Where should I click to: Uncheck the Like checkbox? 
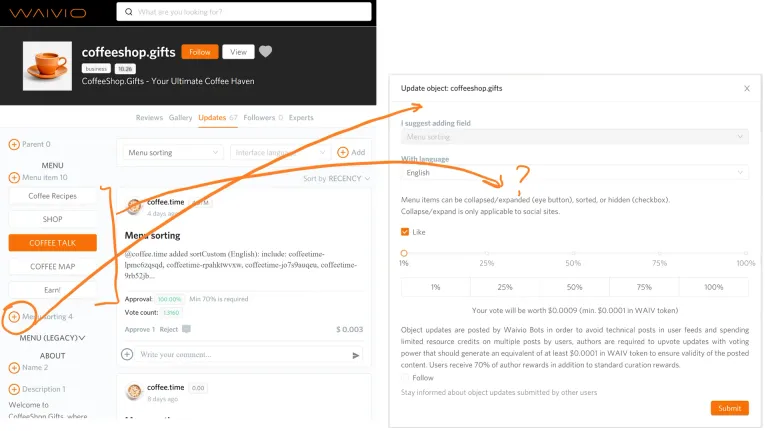point(405,232)
